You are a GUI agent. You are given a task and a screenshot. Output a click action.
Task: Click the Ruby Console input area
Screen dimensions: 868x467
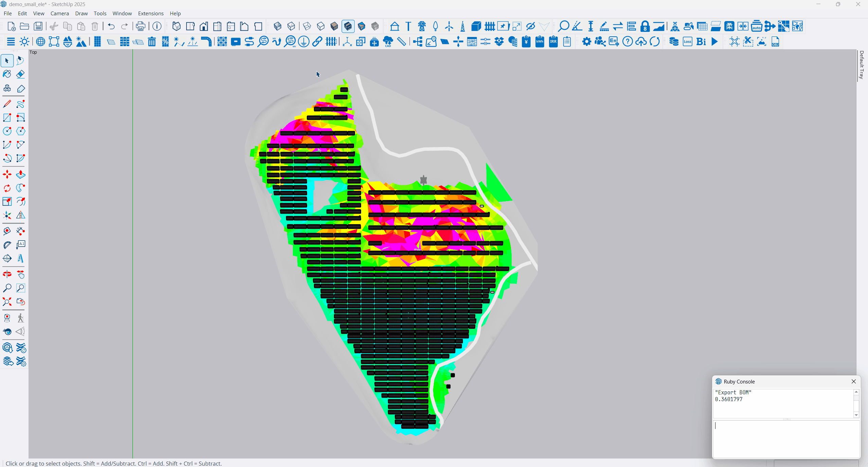point(786,439)
